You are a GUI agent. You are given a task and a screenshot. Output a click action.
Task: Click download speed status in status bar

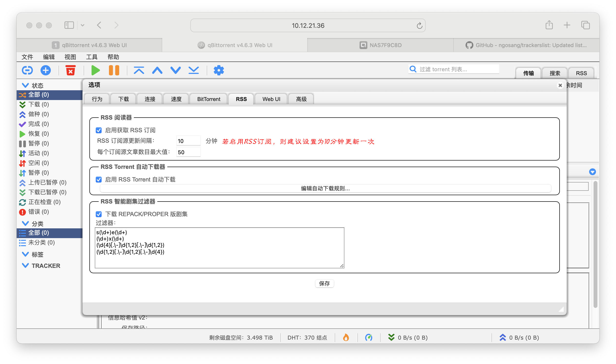click(408, 337)
